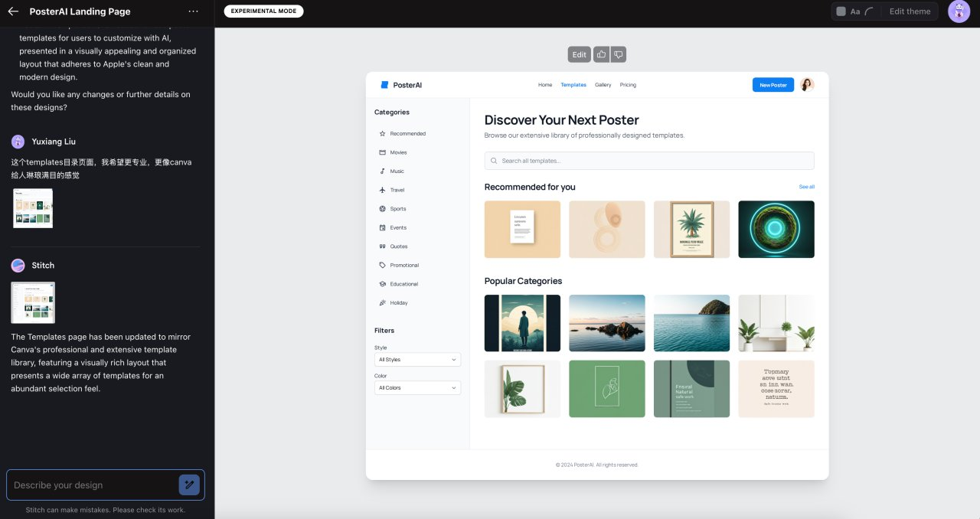The image size is (980, 519).
Task: Open the All Styles dropdown
Action: (x=417, y=360)
